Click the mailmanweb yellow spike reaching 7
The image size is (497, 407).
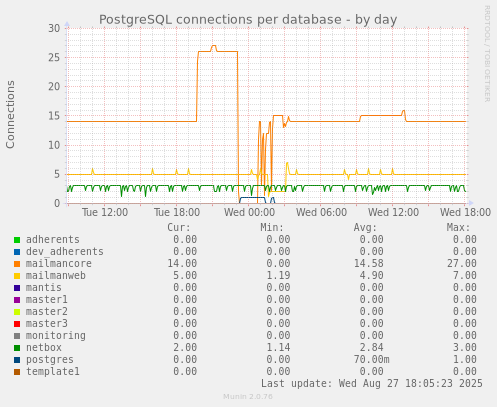pos(287,163)
